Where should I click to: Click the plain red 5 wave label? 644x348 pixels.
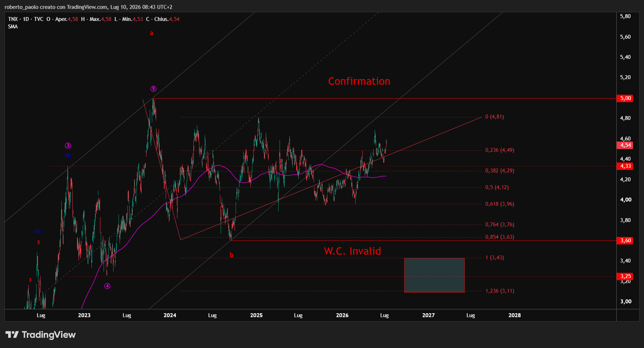coord(38,242)
